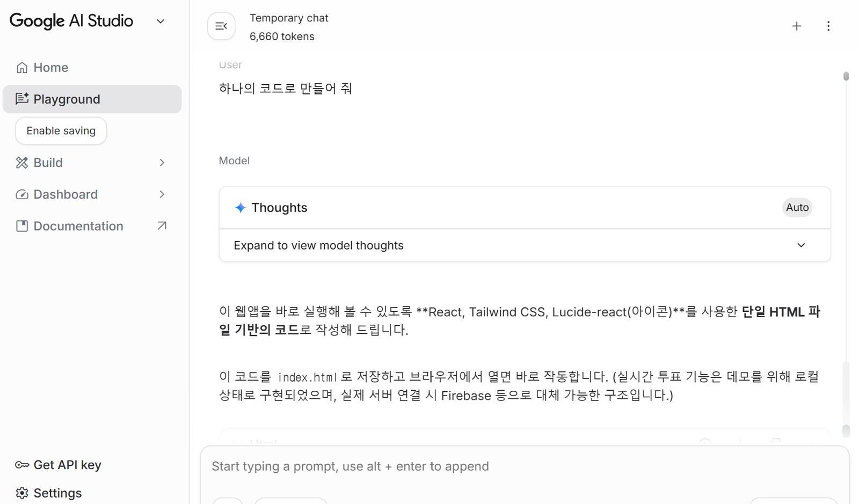Toggle the Auto setting on the Thoughts panel
This screenshot has height=504, width=859.
click(797, 207)
